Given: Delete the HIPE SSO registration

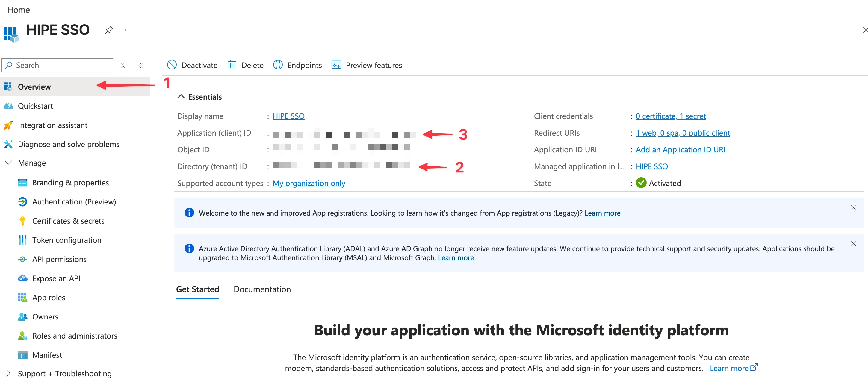Looking at the screenshot, I should point(245,65).
